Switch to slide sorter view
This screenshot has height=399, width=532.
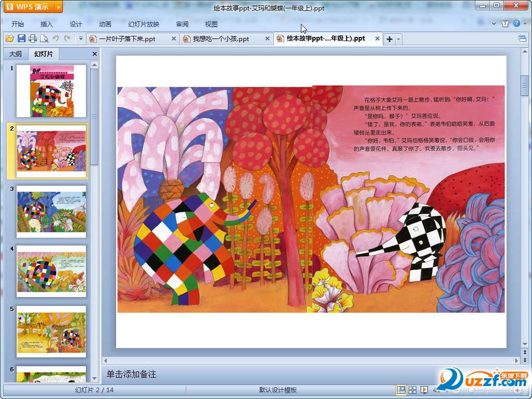point(413,390)
